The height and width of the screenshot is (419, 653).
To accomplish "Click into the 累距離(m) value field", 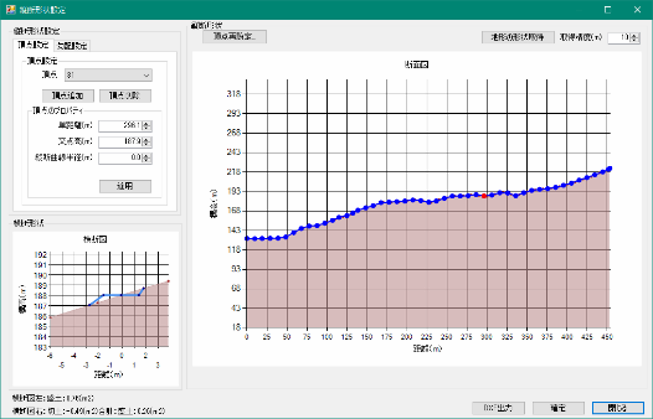I will coord(120,125).
